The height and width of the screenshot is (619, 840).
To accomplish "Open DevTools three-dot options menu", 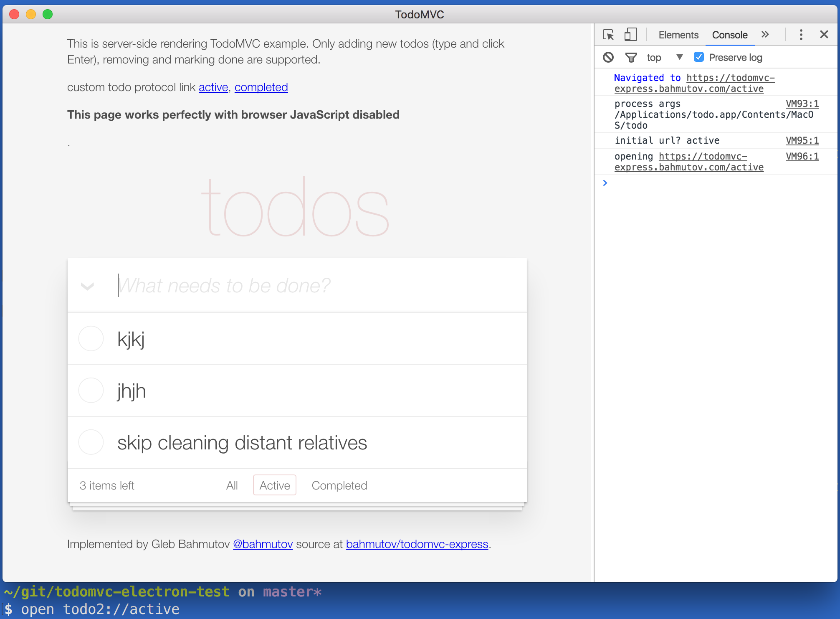I will tap(801, 35).
